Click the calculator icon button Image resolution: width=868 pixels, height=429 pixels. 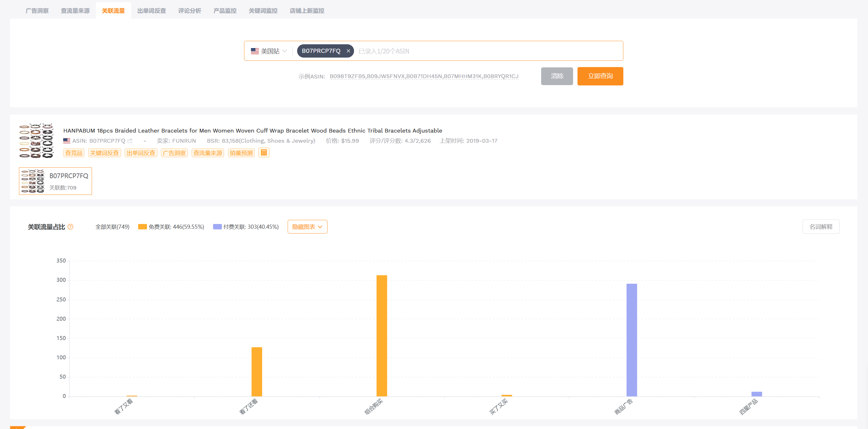point(264,153)
